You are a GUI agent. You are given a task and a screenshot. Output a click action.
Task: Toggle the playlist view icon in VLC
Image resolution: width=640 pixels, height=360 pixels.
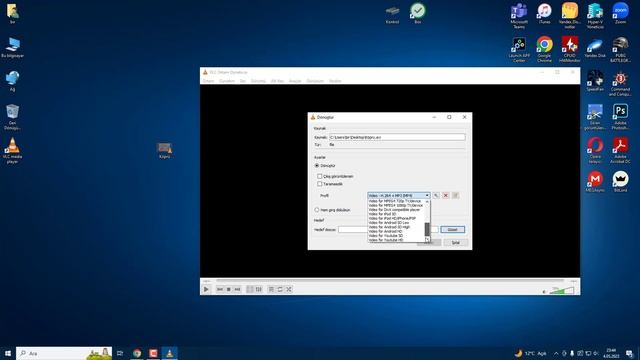tap(271, 289)
